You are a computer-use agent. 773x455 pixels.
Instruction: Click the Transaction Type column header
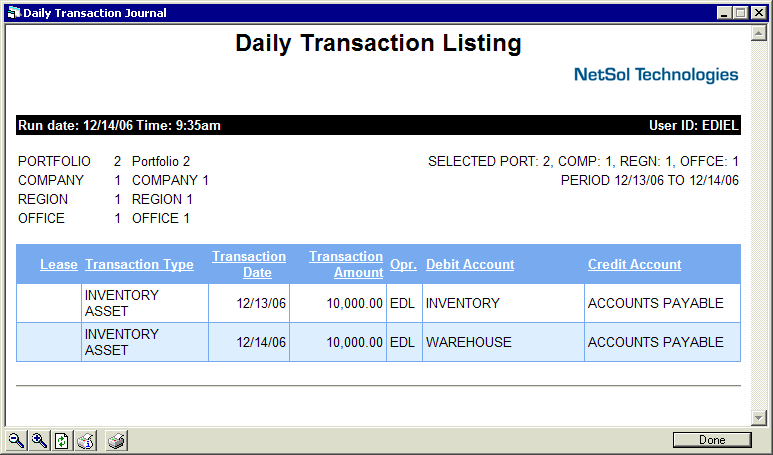[x=139, y=265]
